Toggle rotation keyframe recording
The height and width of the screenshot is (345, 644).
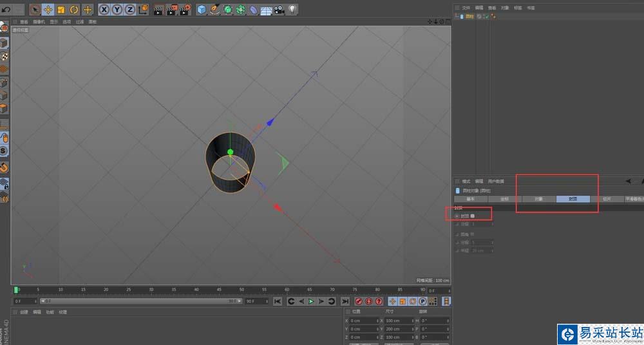pos(413,301)
